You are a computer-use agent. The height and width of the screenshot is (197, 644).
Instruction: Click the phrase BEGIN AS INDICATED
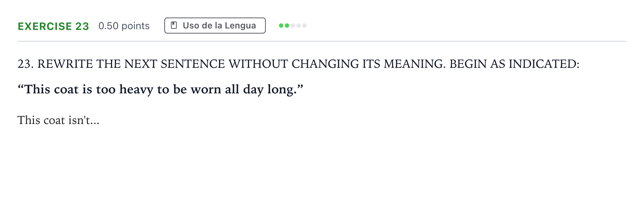click(514, 64)
